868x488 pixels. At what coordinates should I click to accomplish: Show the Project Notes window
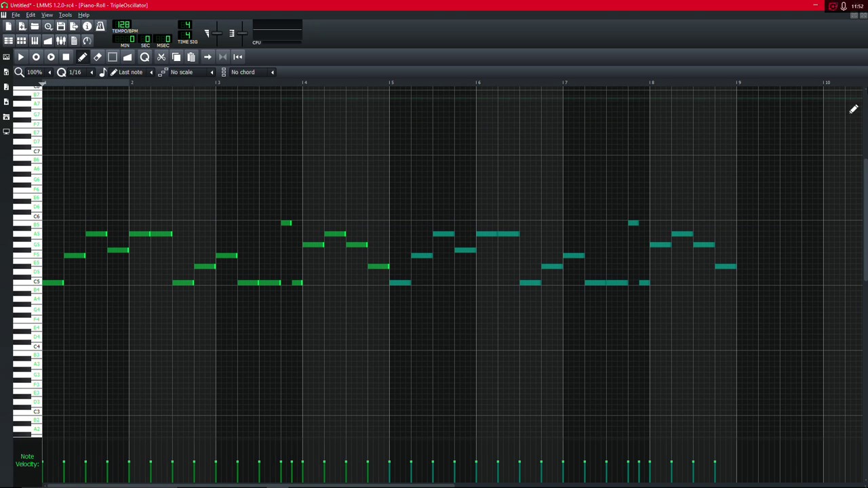(74, 41)
